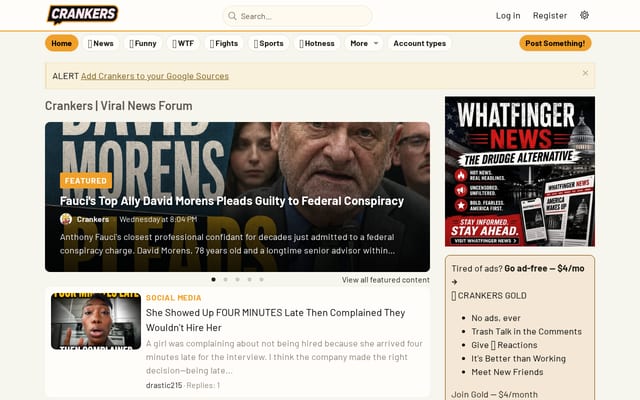Click View all featured content
The width and height of the screenshot is (640, 400).
(x=386, y=280)
